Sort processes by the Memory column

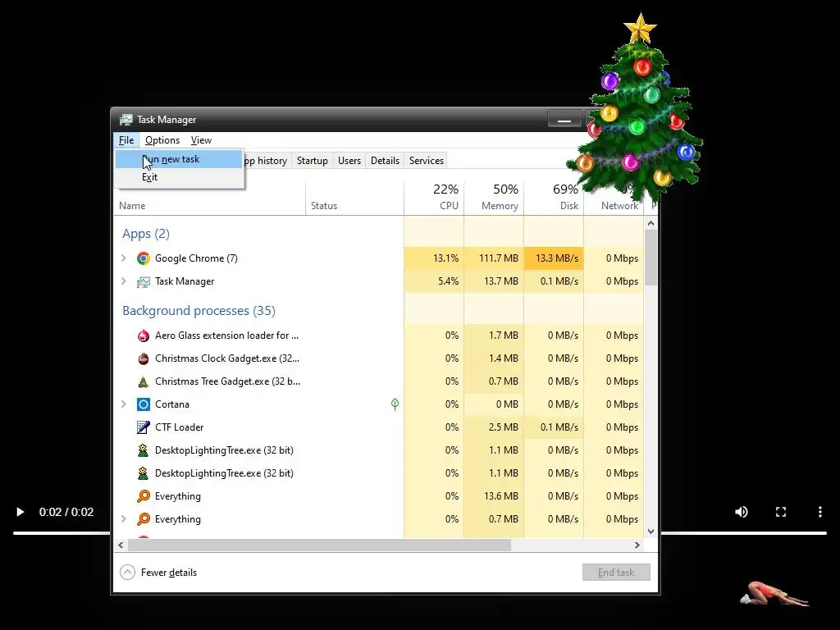point(493,197)
